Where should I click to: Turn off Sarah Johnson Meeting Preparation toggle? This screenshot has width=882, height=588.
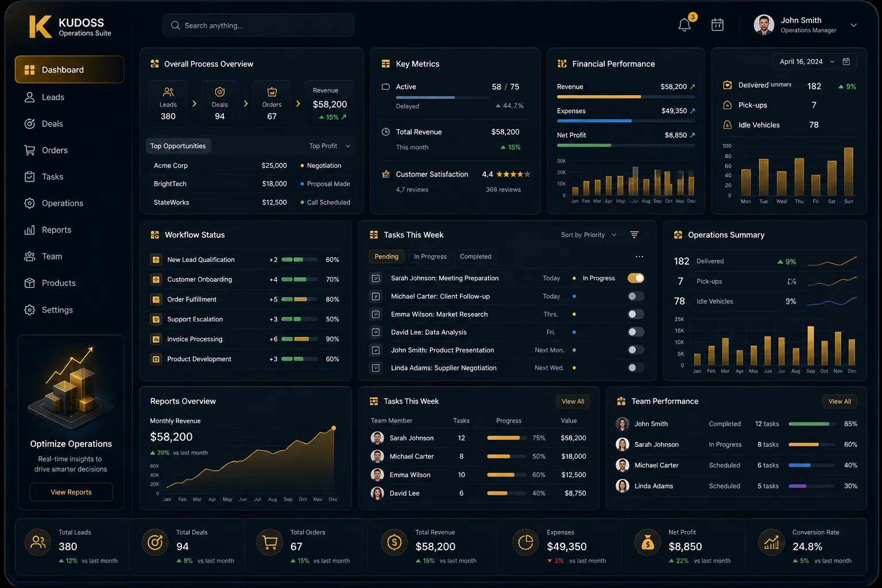click(636, 278)
